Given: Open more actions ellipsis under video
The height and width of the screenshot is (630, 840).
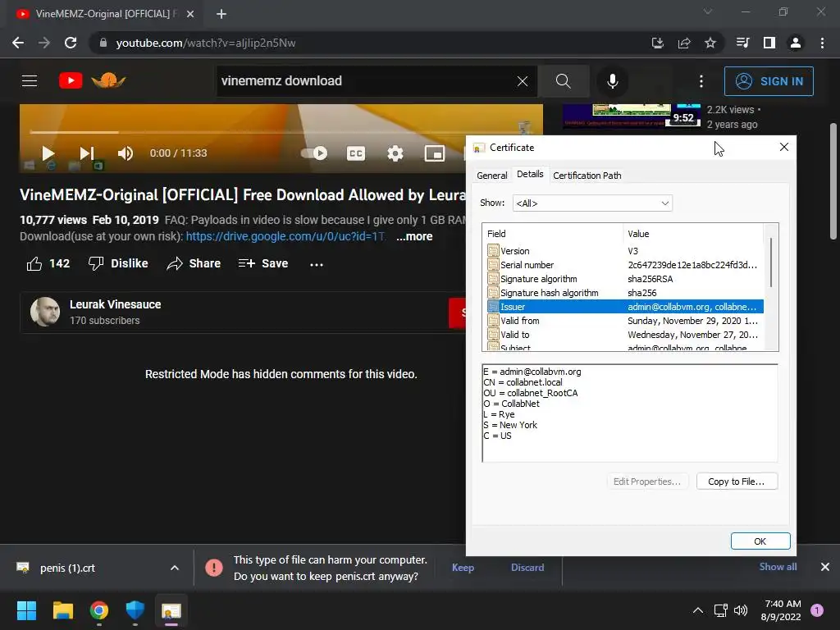Looking at the screenshot, I should click(x=317, y=264).
